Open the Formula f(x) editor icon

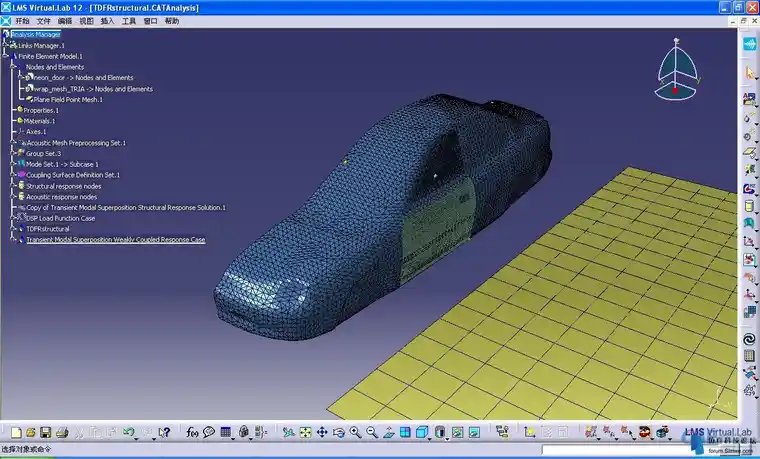192,432
